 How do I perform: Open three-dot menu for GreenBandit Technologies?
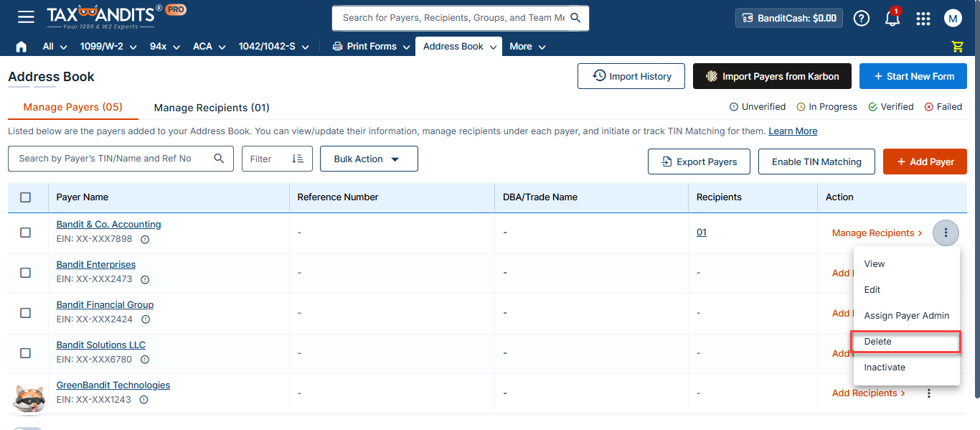pos(929,393)
